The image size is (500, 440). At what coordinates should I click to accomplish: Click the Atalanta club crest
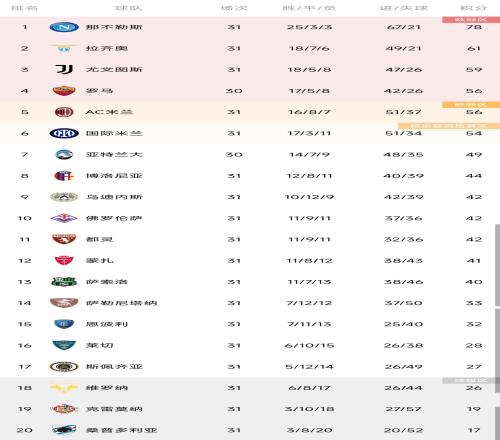[x=64, y=155]
